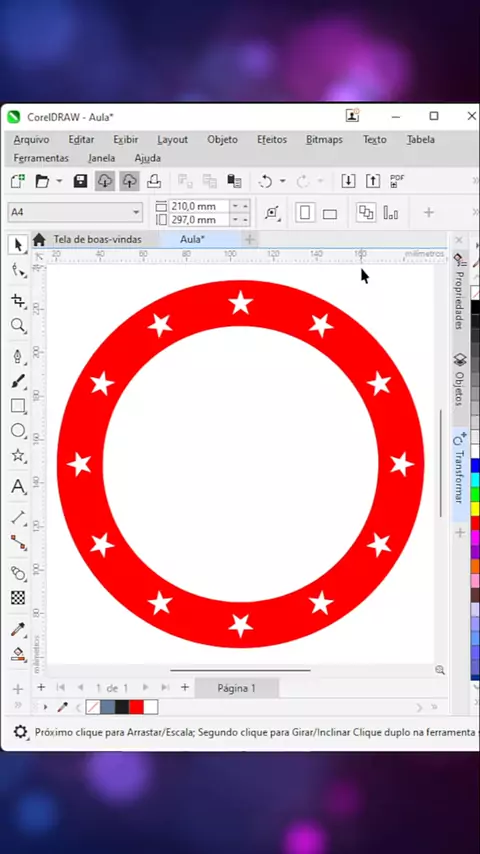Open the A4 page size dropdown
Image resolution: width=480 pixels, height=854 pixels.
[x=75, y=212]
